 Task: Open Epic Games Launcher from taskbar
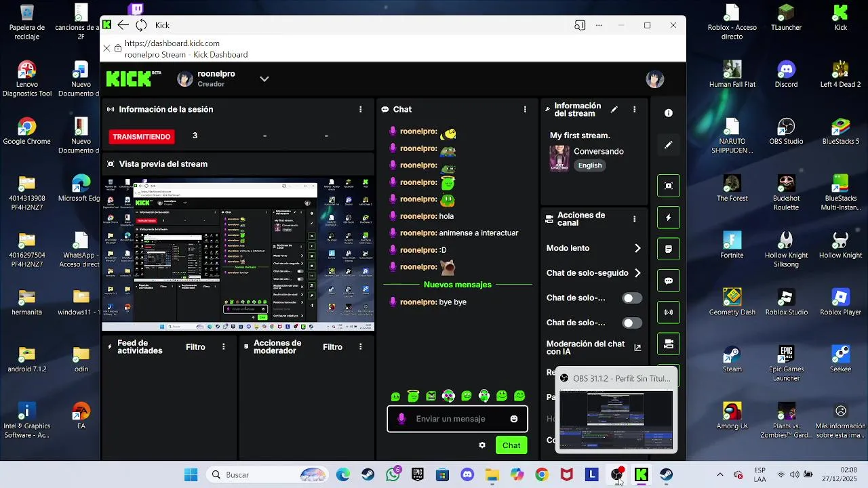pyautogui.click(x=418, y=474)
